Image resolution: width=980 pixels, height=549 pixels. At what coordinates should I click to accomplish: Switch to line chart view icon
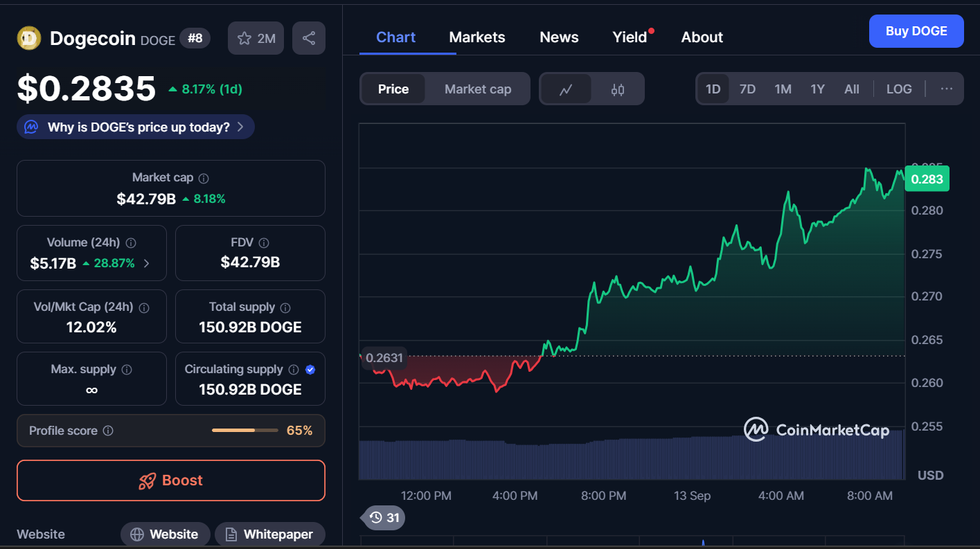coord(566,89)
